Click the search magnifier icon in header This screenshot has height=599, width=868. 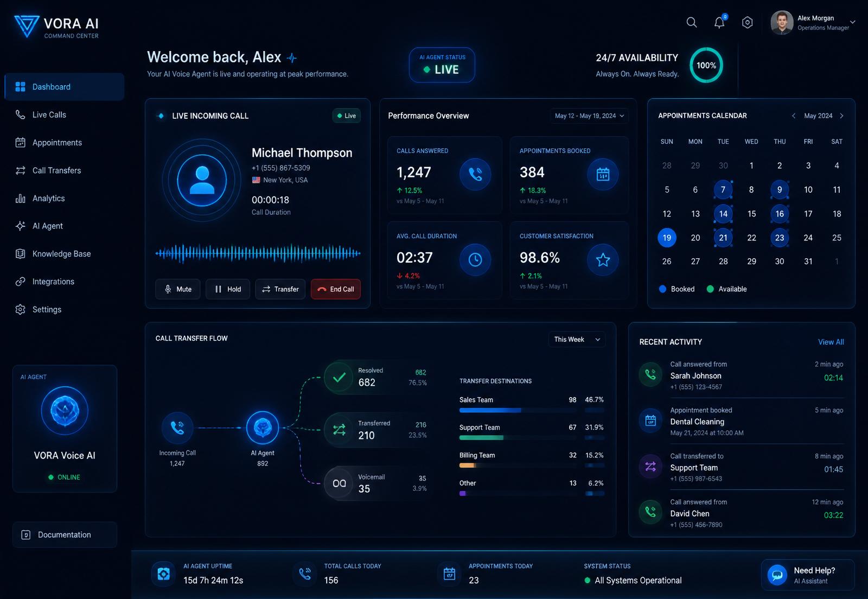click(x=692, y=22)
